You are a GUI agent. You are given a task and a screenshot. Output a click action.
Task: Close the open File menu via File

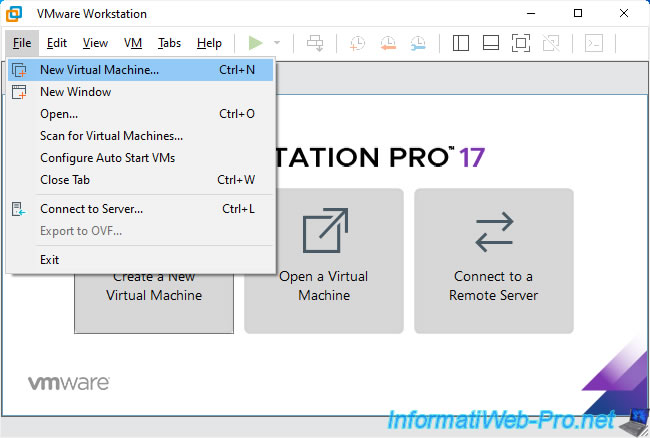click(x=22, y=43)
